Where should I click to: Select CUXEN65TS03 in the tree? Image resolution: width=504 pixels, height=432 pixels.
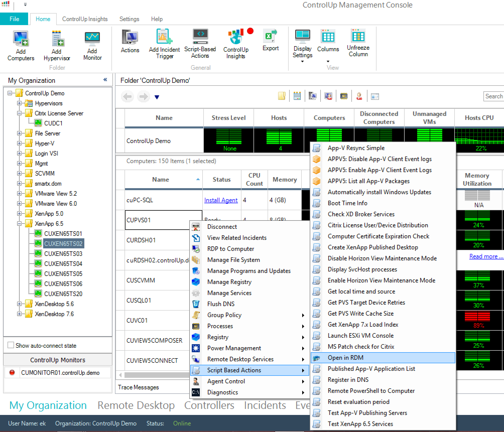[x=63, y=254]
